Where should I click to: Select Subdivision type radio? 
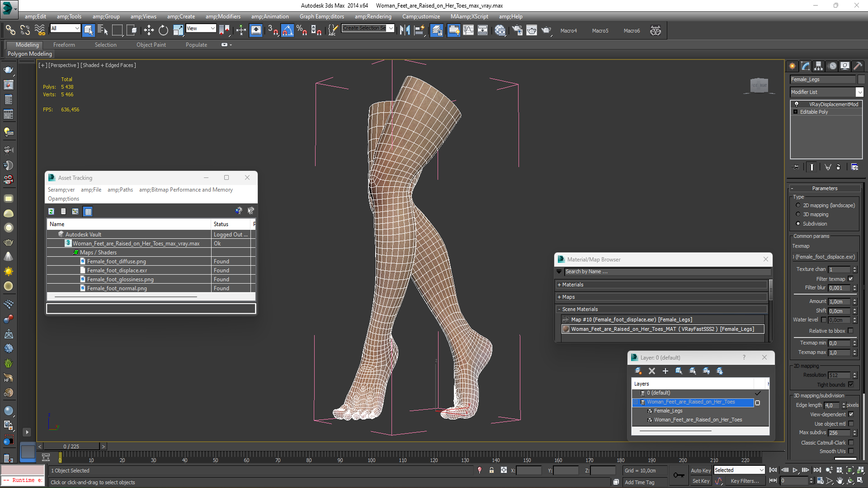(798, 224)
